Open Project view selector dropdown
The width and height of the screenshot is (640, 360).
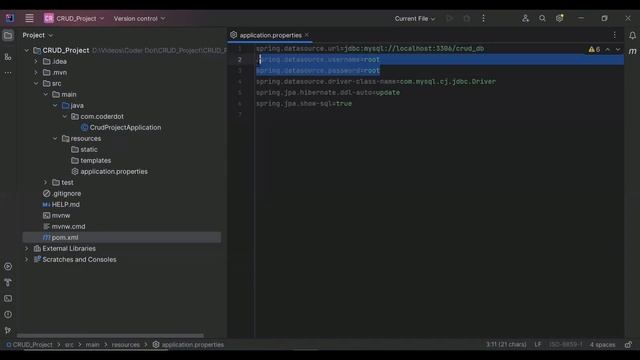38,35
